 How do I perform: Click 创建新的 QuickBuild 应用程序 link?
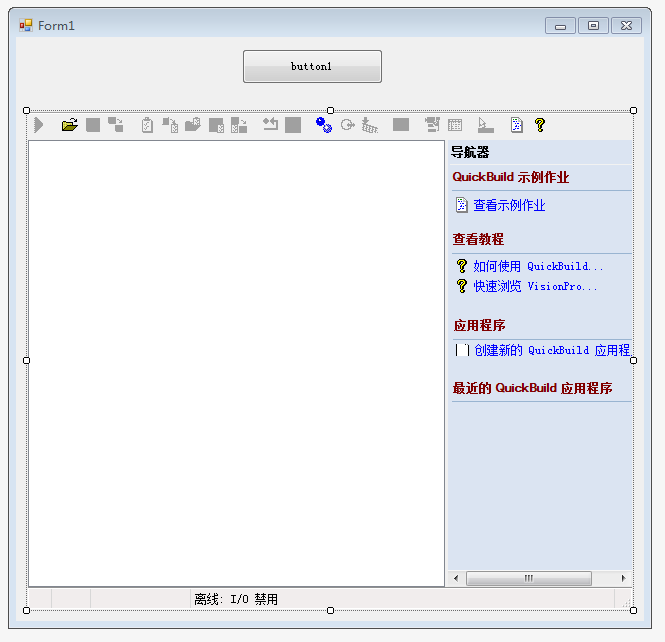(x=551, y=350)
